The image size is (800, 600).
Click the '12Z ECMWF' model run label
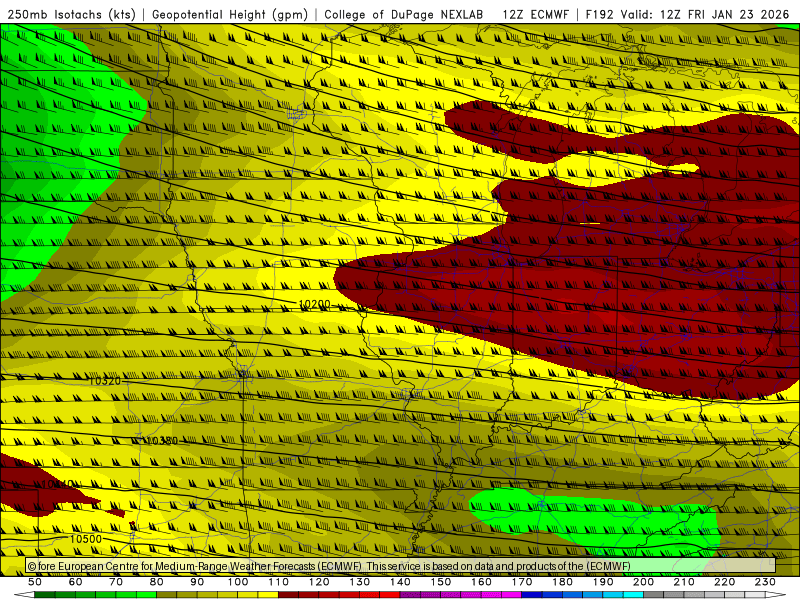(x=535, y=15)
